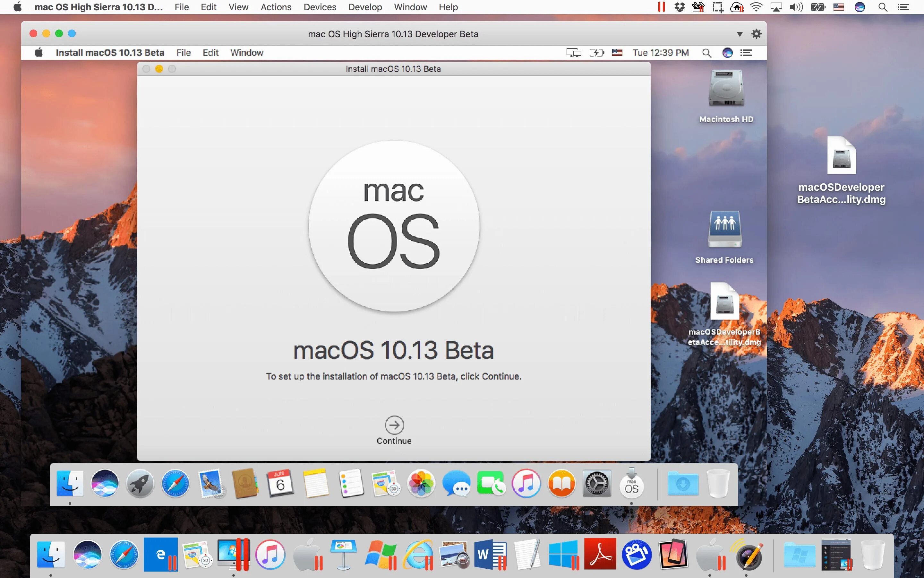Open Shared Folders on the VM desktop
924x578 pixels.
[724, 229]
